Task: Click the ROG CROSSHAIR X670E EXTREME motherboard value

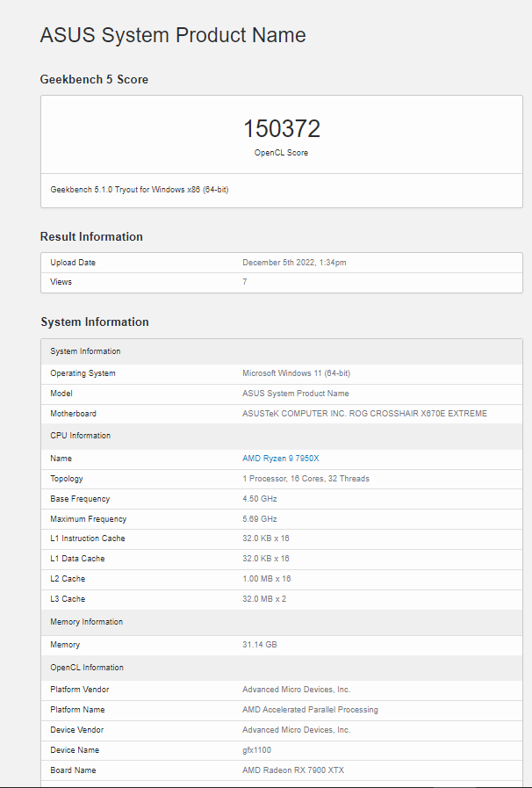Action: (364, 414)
